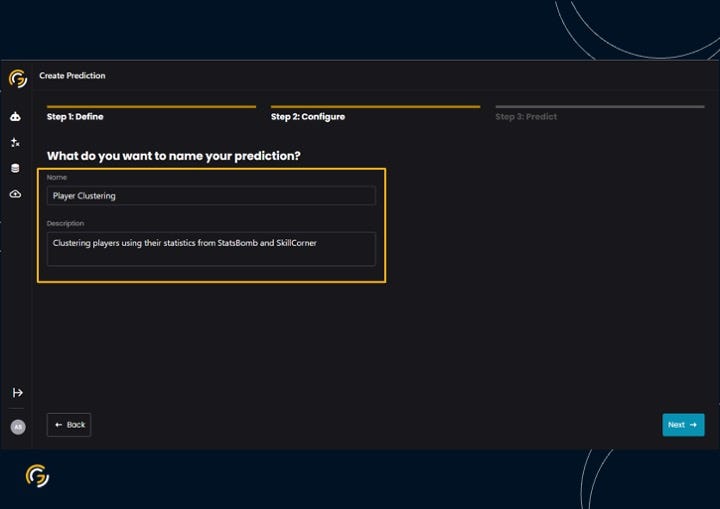
Task: Click the 'Name' field label
Action: (x=56, y=177)
